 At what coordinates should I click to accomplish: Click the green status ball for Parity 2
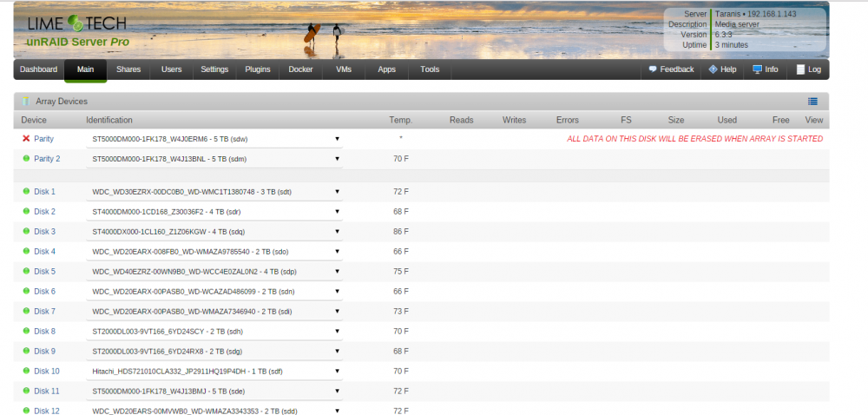[26, 159]
